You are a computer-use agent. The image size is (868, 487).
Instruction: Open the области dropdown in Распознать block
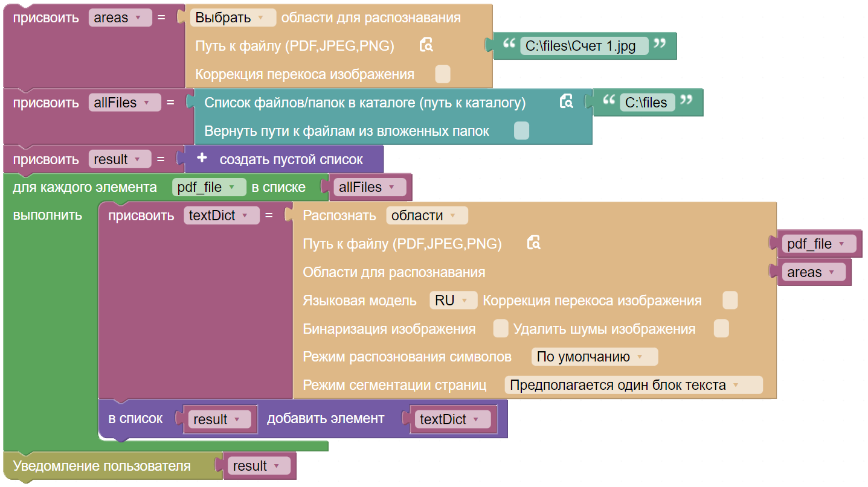(426, 215)
